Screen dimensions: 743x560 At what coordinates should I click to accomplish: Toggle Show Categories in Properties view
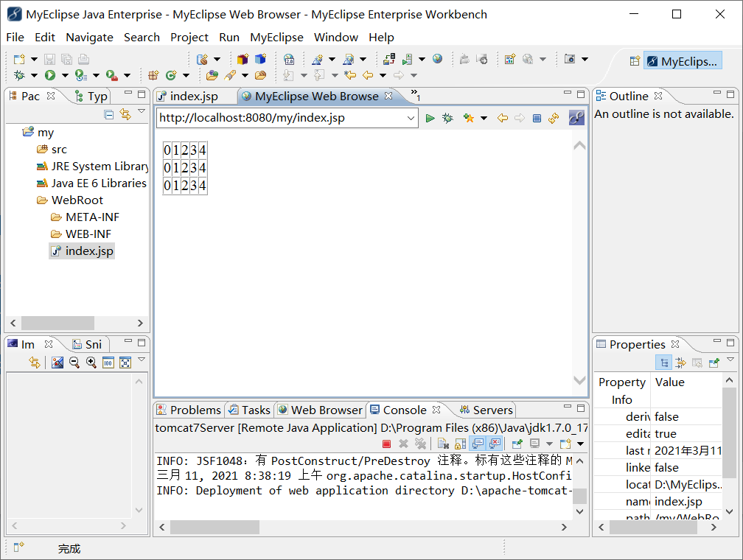(x=664, y=363)
